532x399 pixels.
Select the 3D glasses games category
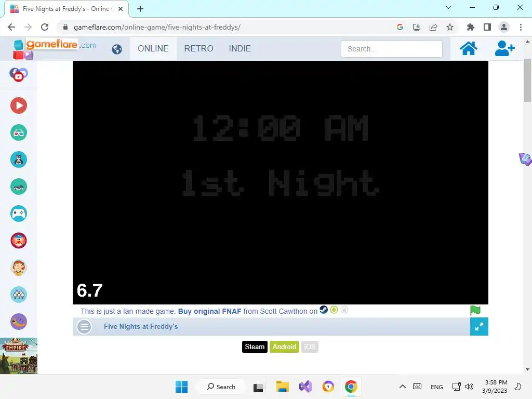click(x=19, y=132)
